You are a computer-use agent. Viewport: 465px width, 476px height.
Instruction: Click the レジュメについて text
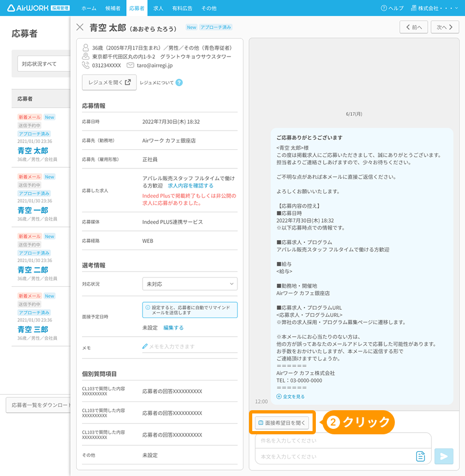(157, 83)
